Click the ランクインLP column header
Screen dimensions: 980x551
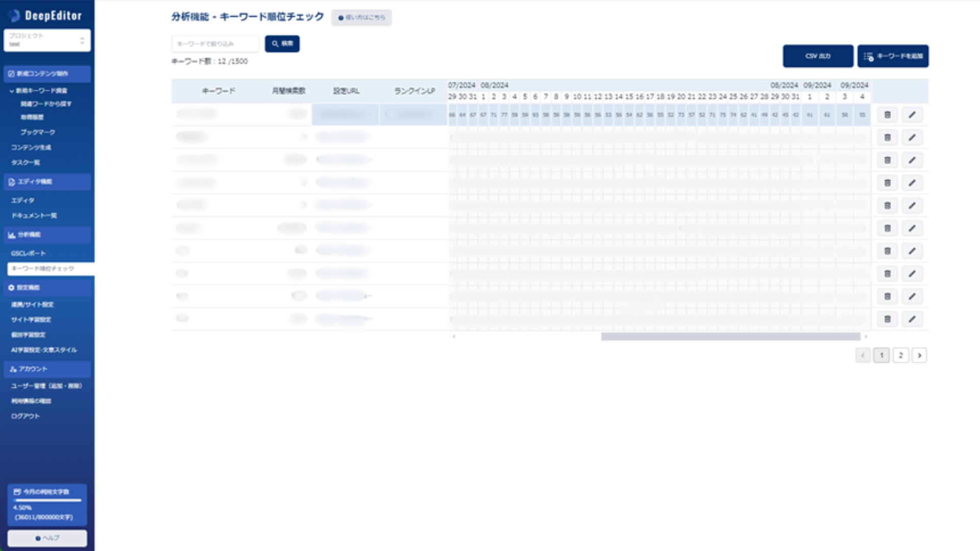coord(414,91)
